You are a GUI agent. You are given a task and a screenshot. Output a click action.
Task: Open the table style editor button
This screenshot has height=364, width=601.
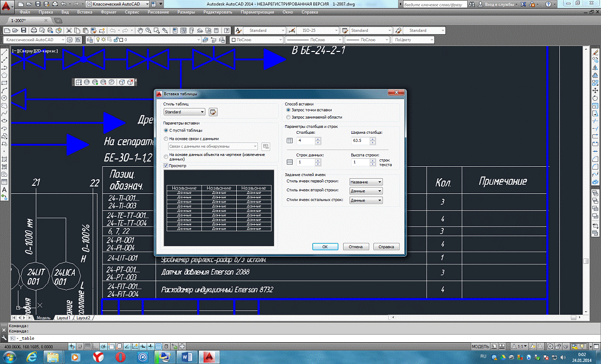pyautogui.click(x=213, y=112)
